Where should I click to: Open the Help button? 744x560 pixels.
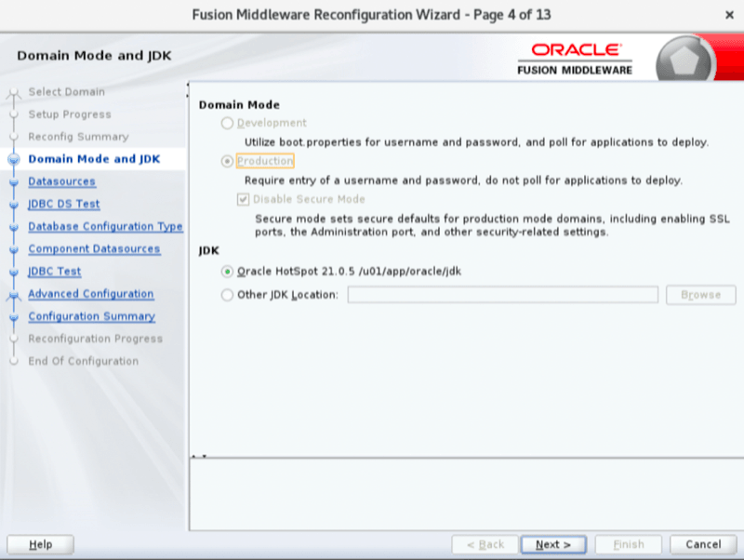(40, 544)
